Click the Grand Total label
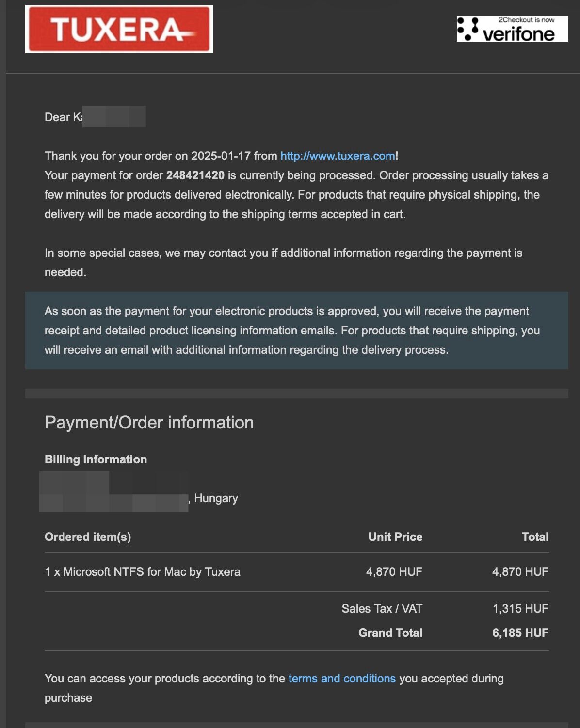580x728 pixels. click(390, 633)
